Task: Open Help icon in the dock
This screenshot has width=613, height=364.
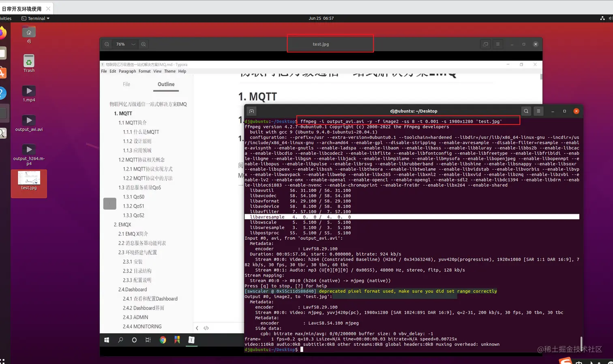Action: click(2, 93)
